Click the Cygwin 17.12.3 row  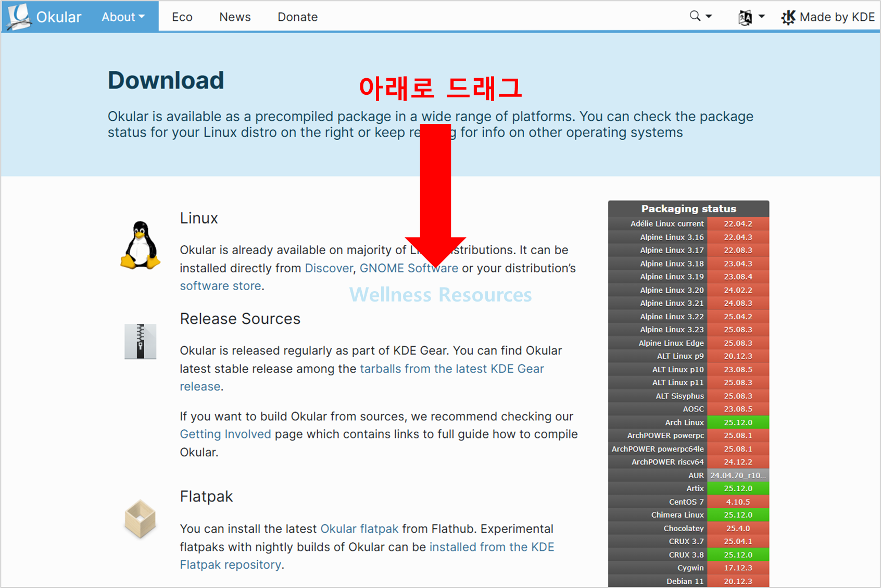(x=688, y=568)
